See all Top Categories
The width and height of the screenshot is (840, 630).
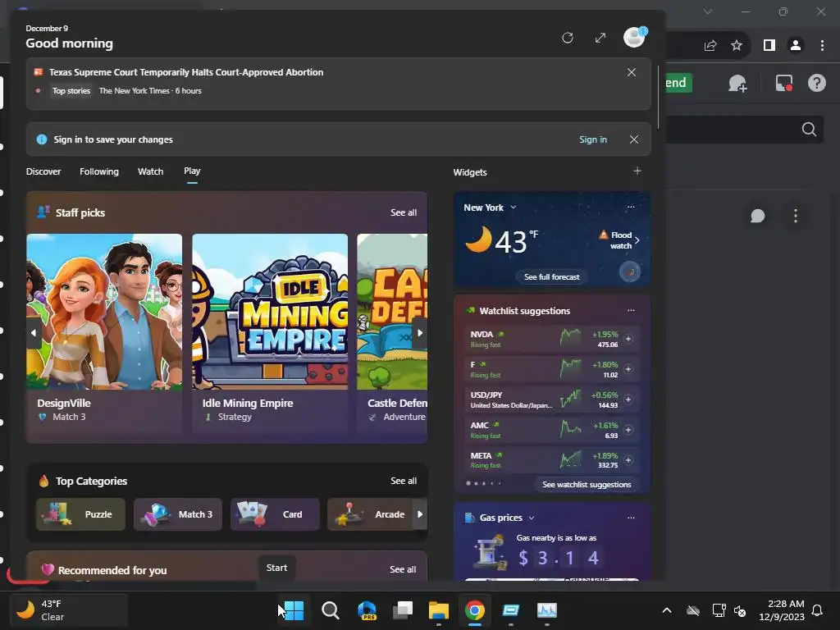(x=404, y=481)
